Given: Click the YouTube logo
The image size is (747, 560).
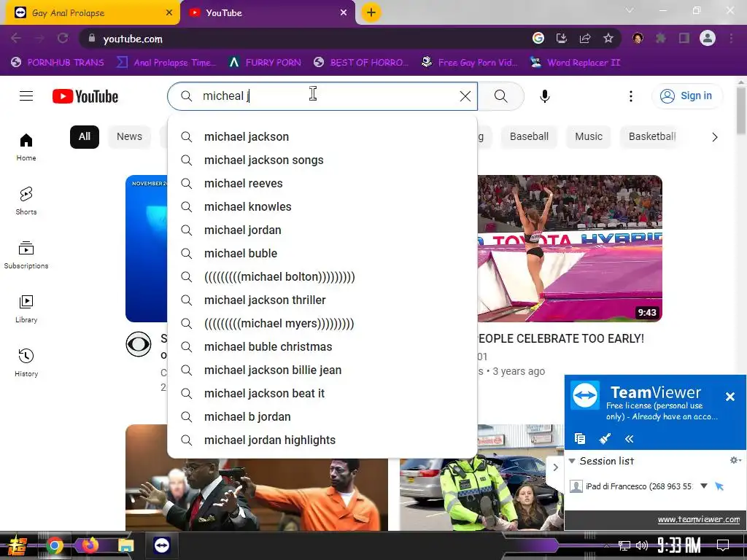Looking at the screenshot, I should coord(85,96).
